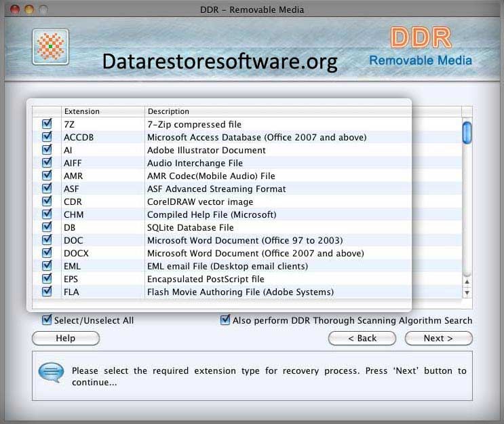Image resolution: width=504 pixels, height=424 pixels.
Task: Uncheck the FLA file type checkbox
Action: tap(47, 292)
